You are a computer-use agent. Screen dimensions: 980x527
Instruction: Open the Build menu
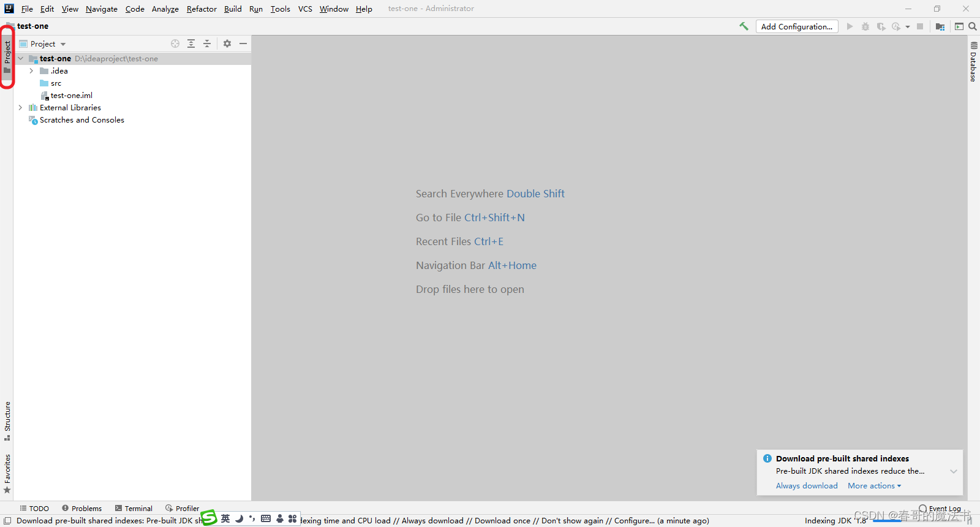click(233, 9)
